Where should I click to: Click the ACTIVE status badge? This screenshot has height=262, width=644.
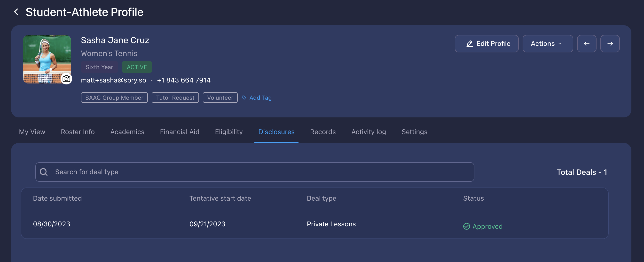137,67
